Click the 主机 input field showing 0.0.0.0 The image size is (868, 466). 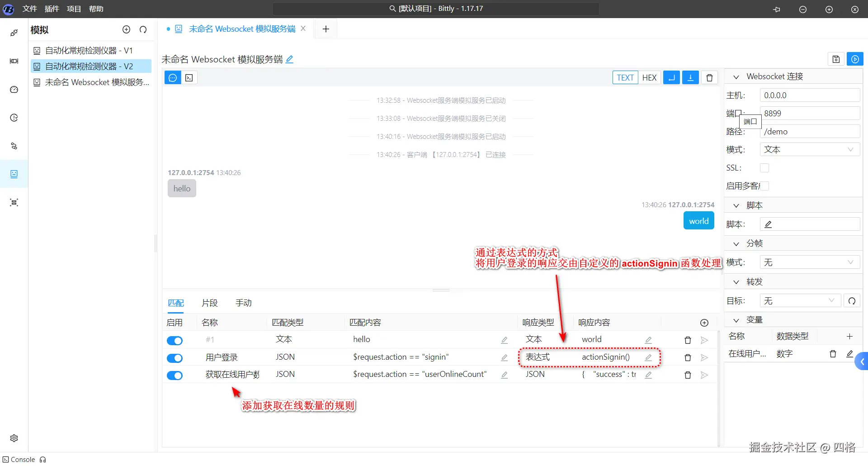[810, 95]
